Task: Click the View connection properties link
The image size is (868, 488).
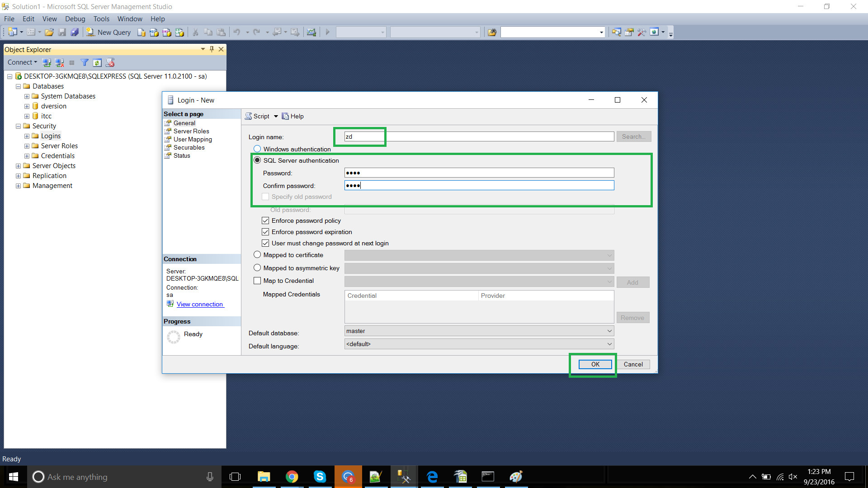Action: tap(200, 304)
